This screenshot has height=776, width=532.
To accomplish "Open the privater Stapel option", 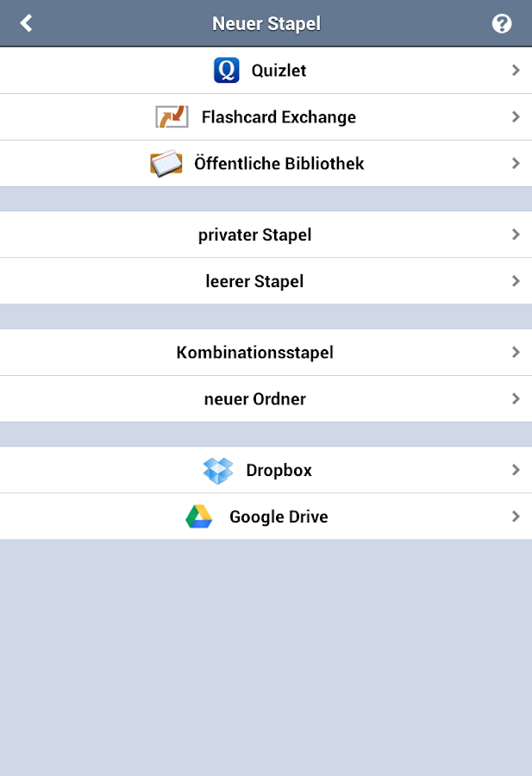I will [x=254, y=235].
